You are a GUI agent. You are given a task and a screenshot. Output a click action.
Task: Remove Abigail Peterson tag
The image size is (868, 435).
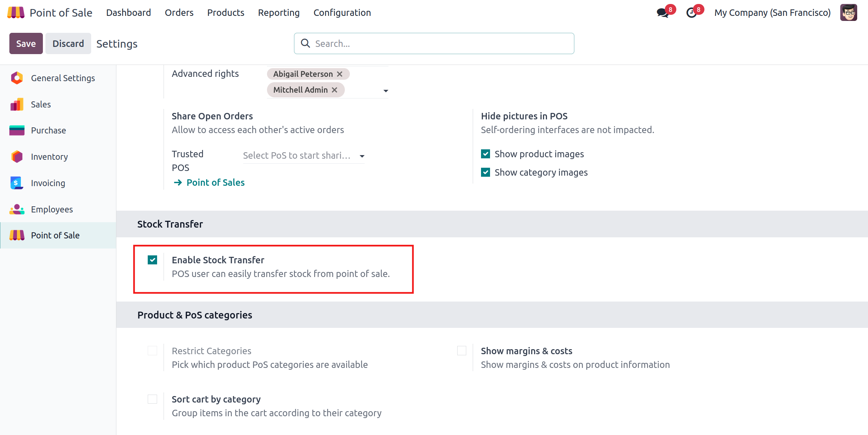click(x=340, y=74)
